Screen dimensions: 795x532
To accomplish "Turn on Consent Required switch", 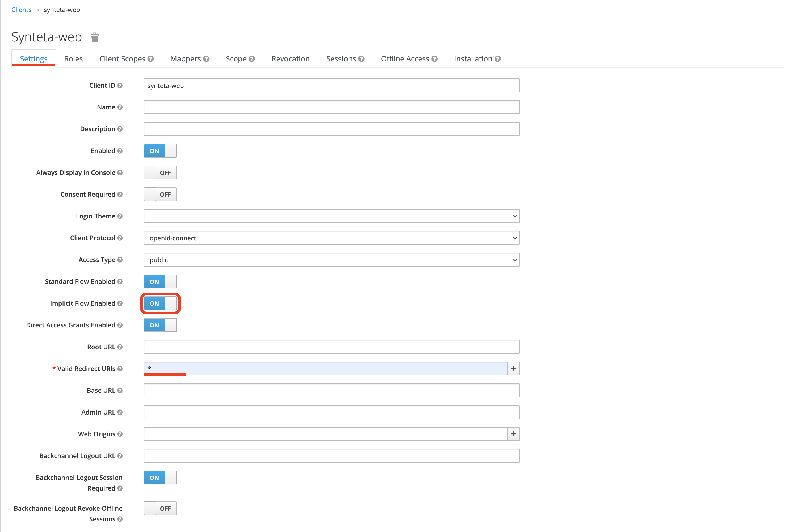I will click(160, 195).
